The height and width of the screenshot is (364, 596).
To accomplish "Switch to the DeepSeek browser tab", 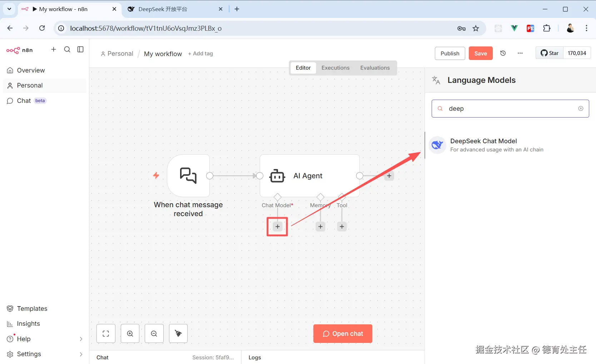I will [x=175, y=9].
